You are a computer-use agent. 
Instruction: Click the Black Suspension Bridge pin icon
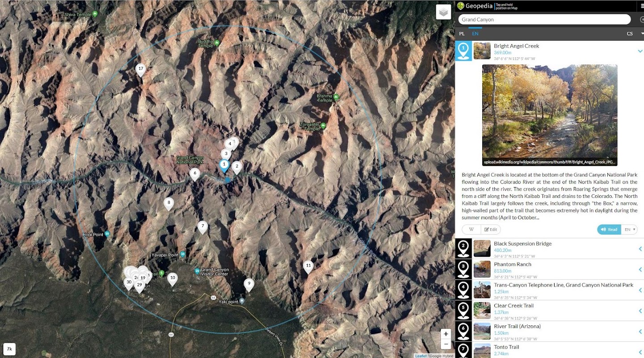pos(463,248)
